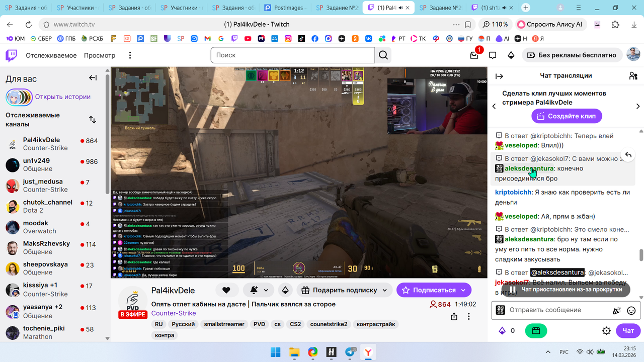Open just_medusa channel in sidebar
Viewport: 644px width, 362px height.
[53, 186]
